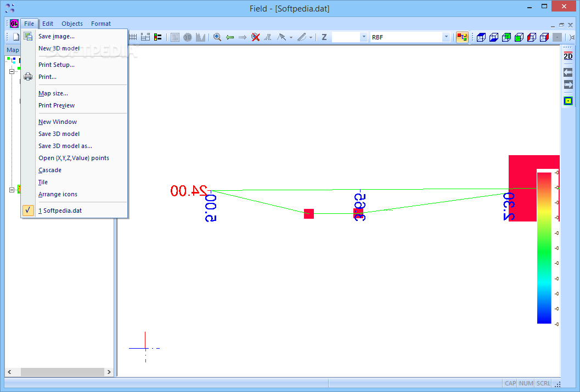Viewport: 580px width, 392px height.
Task: Click the blue top face cube view
Action: 481,37
